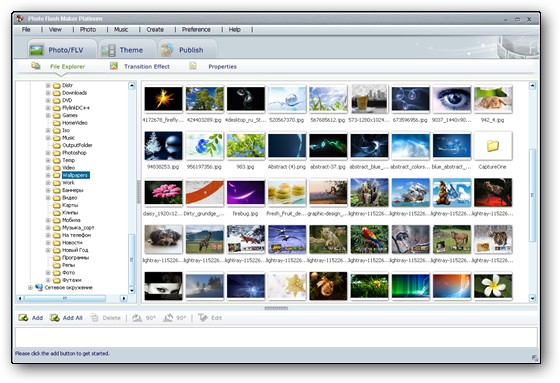Open the Transition Effect panel icon
This screenshot has height=383, width=560.
click(114, 66)
